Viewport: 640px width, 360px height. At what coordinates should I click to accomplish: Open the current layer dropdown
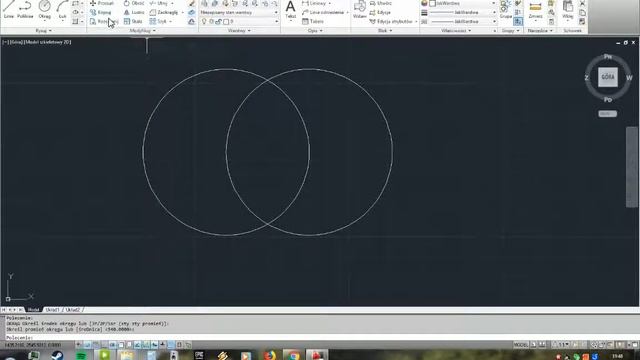239,21
